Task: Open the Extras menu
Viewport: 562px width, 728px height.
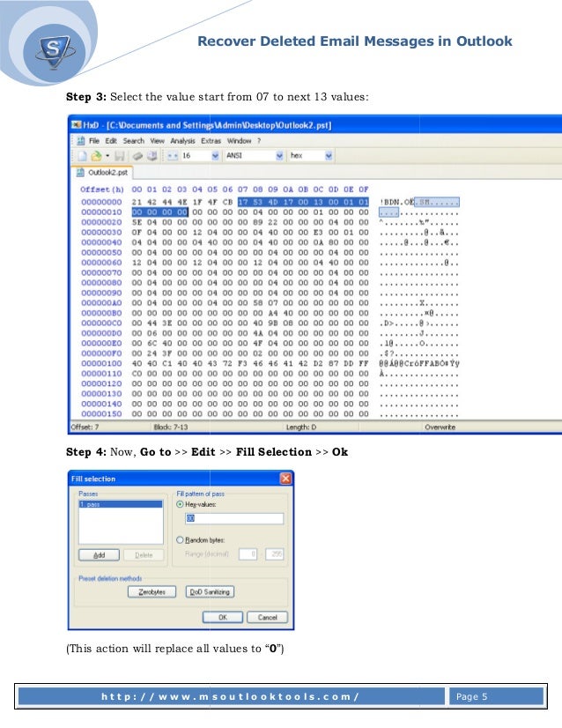Action: tap(211, 141)
